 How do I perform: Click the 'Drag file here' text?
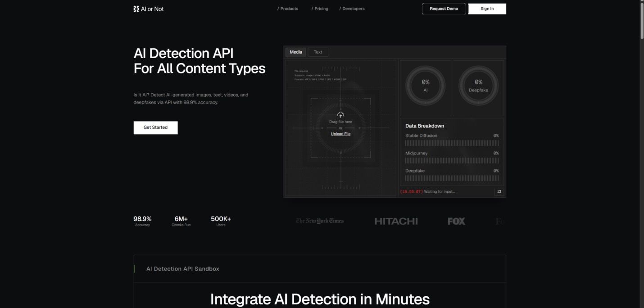(340, 122)
